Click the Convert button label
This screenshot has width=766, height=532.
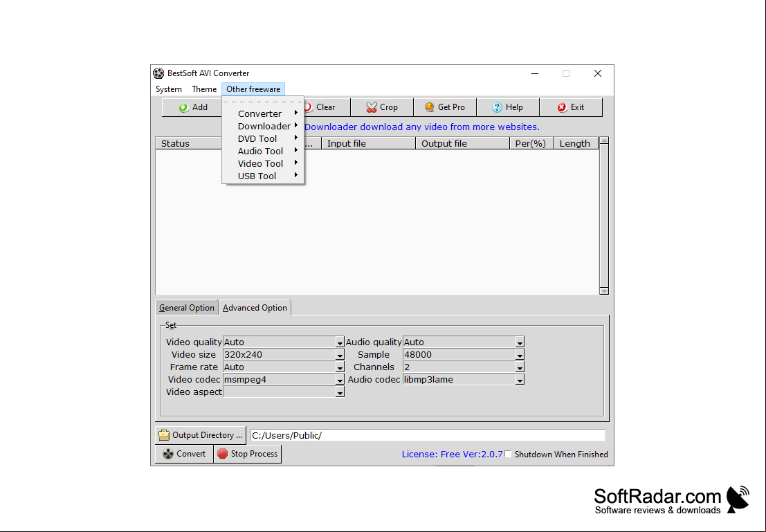pyautogui.click(x=191, y=454)
